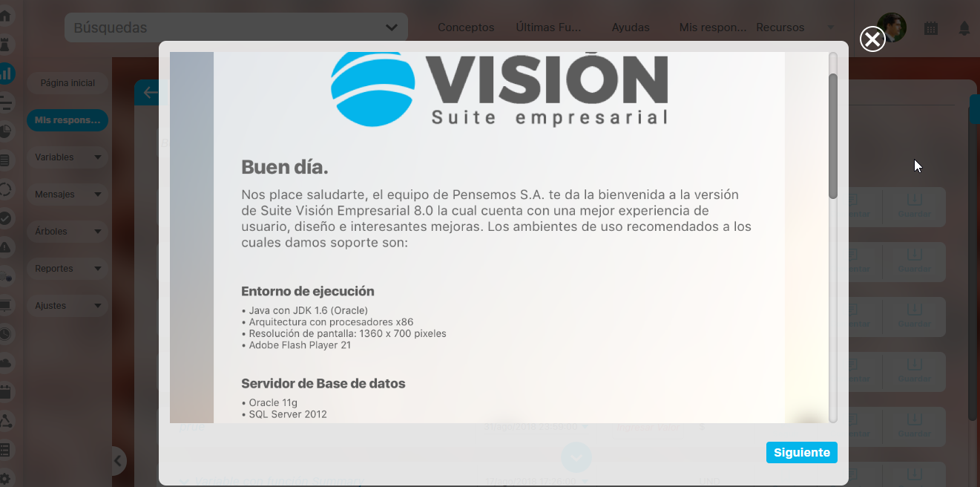The image size is (980, 487).
Task: Expand the Mensajes dropdown
Action: [x=68, y=195]
